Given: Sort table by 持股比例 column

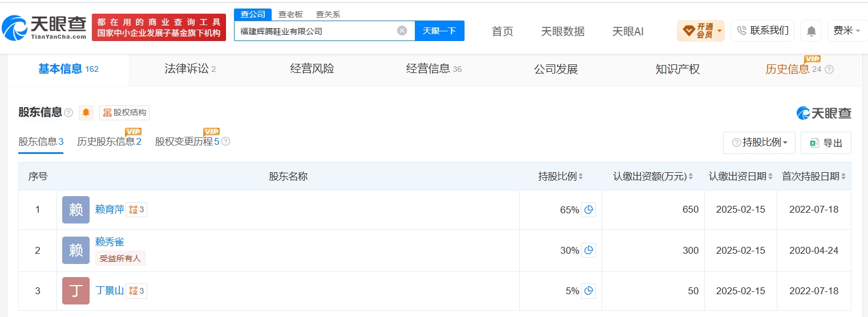Looking at the screenshot, I should tap(560, 177).
